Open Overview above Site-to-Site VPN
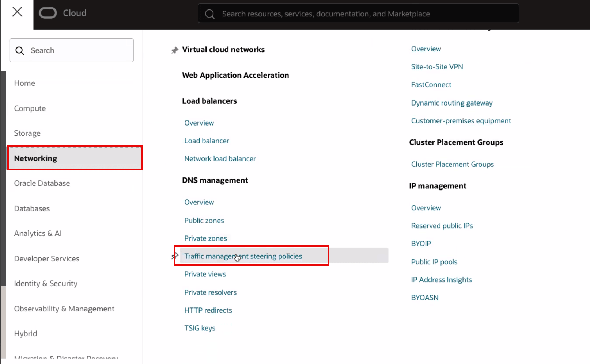The image size is (590, 364). [426, 49]
